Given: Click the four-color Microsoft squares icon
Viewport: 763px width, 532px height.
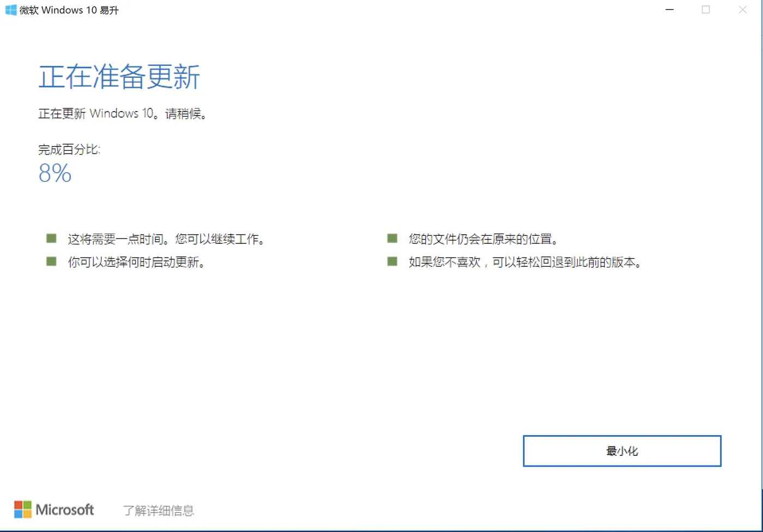Looking at the screenshot, I should pyautogui.click(x=23, y=509).
